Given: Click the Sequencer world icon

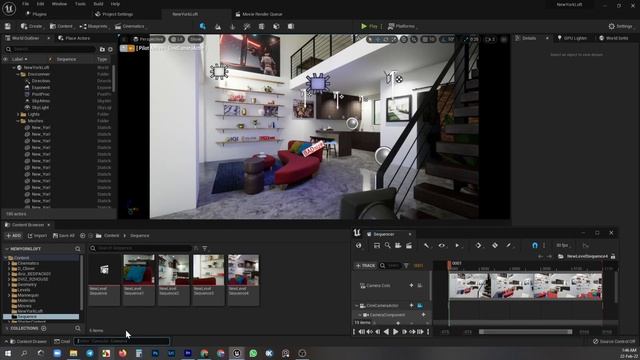Looking at the screenshot, I should (358, 245).
